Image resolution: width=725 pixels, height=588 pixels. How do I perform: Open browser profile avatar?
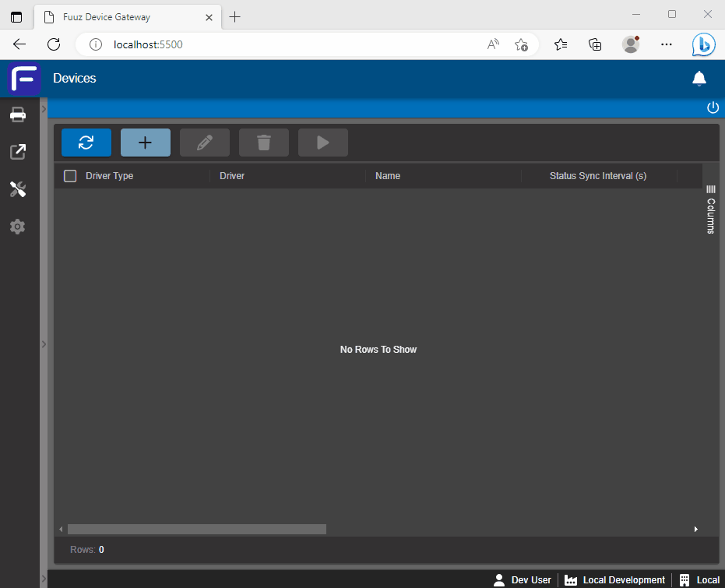coord(631,44)
